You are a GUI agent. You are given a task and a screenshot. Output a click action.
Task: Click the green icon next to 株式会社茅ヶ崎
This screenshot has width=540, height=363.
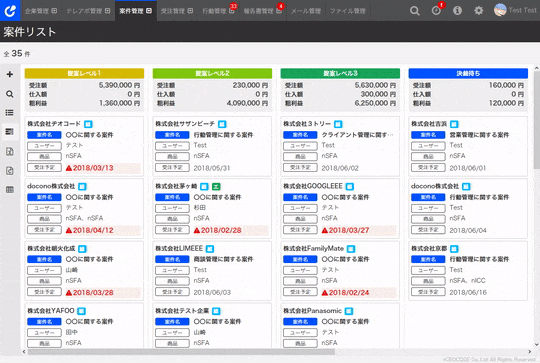[216, 187]
